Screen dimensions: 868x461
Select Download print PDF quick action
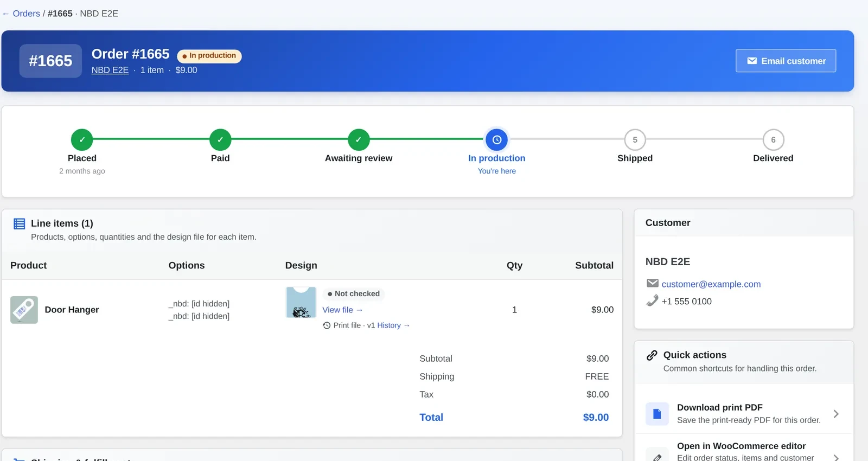click(744, 414)
